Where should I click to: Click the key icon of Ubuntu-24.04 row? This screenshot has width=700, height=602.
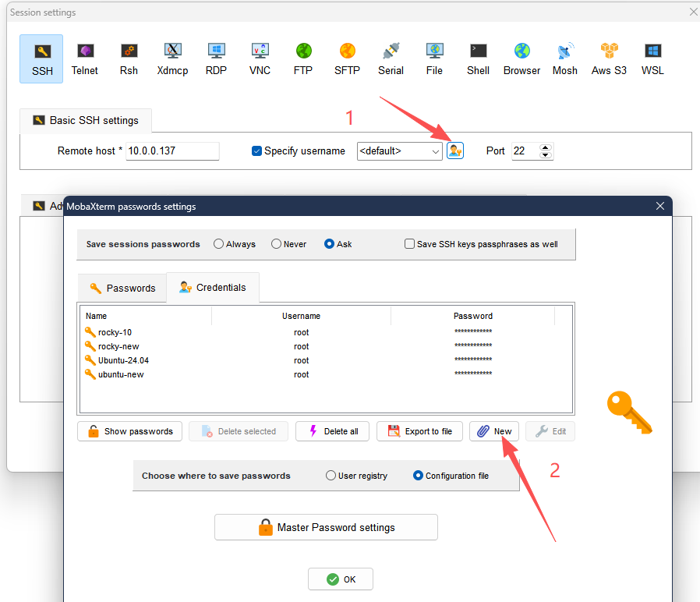click(90, 360)
